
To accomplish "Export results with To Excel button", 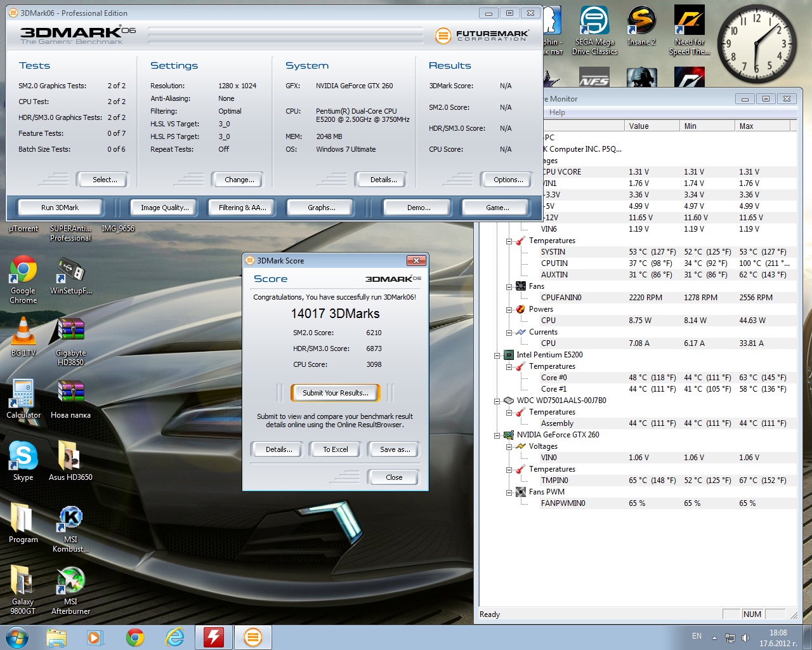I will [x=336, y=449].
